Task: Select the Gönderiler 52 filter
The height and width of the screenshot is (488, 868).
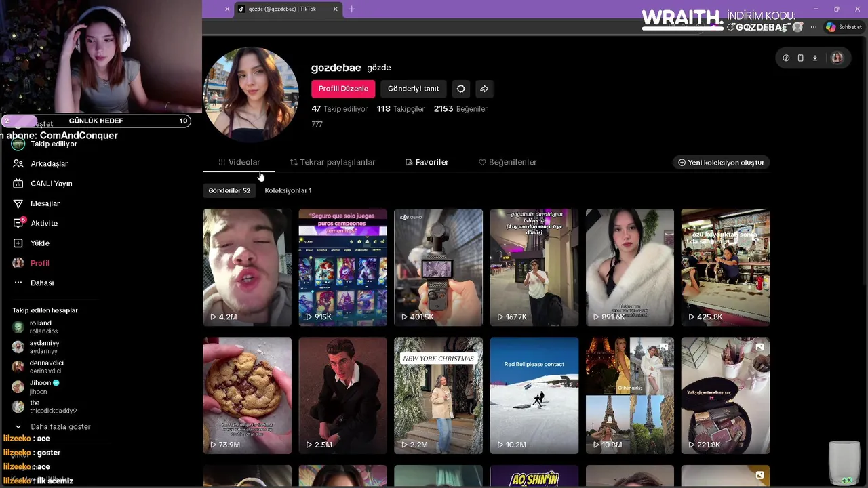Action: [x=229, y=190]
